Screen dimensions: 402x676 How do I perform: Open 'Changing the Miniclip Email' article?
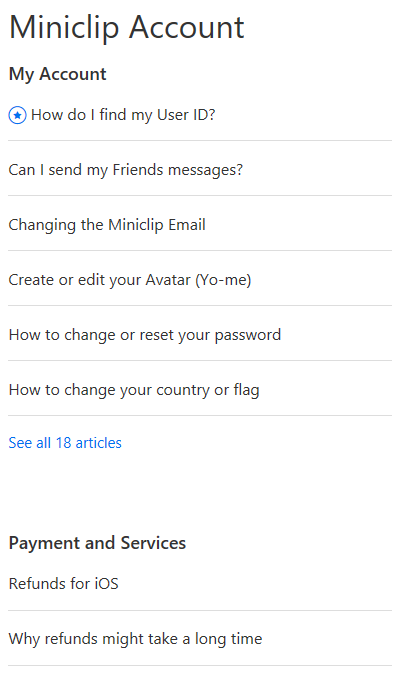[x=107, y=225]
